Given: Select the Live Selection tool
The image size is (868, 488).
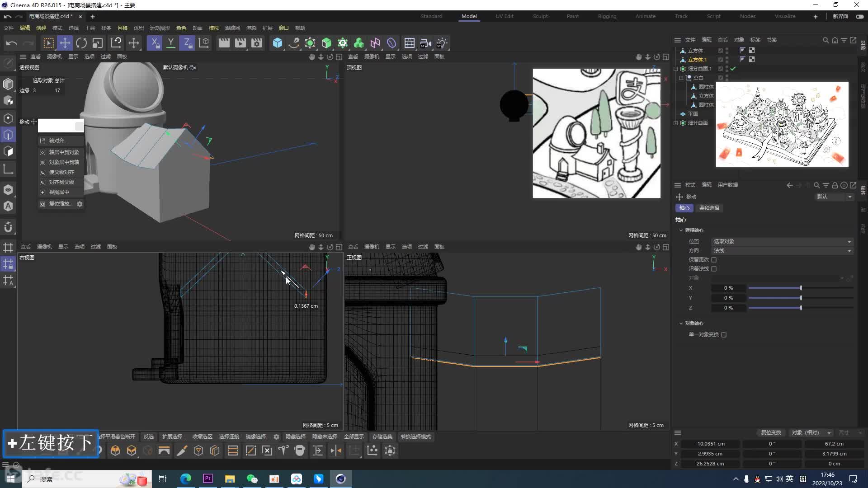Looking at the screenshot, I should [x=48, y=43].
